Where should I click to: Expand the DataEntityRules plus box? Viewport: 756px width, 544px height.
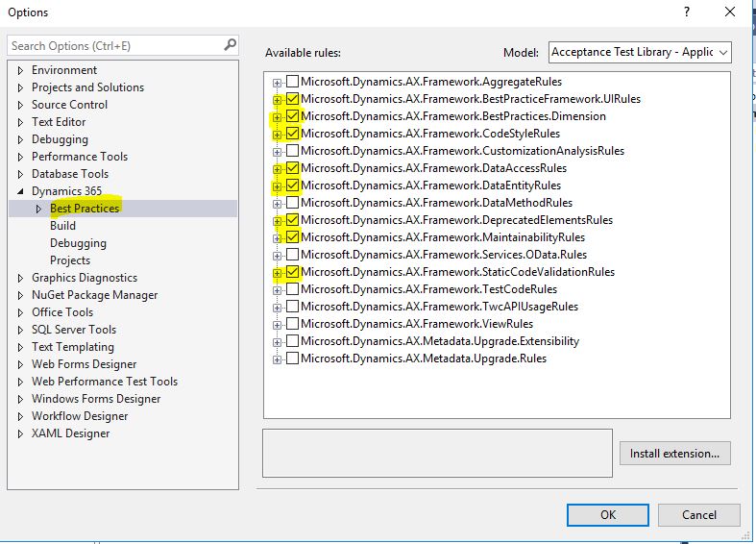point(277,186)
